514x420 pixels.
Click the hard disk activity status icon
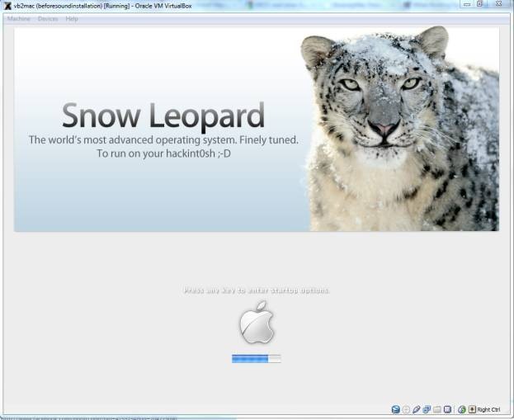coord(396,409)
